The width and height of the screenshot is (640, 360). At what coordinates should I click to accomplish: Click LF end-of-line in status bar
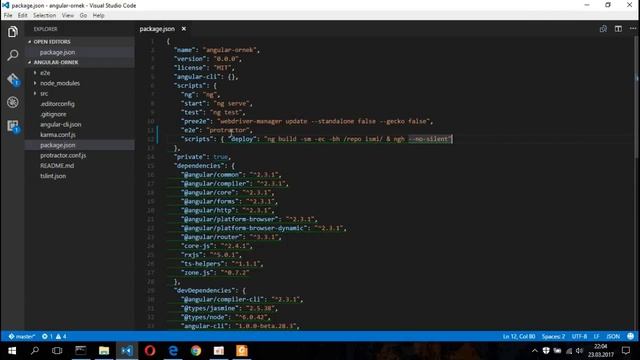pos(596,337)
